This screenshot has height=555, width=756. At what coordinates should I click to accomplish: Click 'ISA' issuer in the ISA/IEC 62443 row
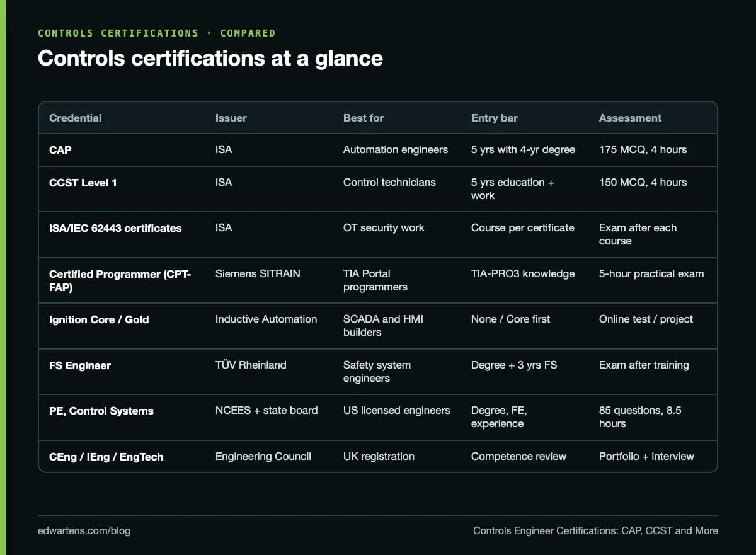pyautogui.click(x=224, y=227)
